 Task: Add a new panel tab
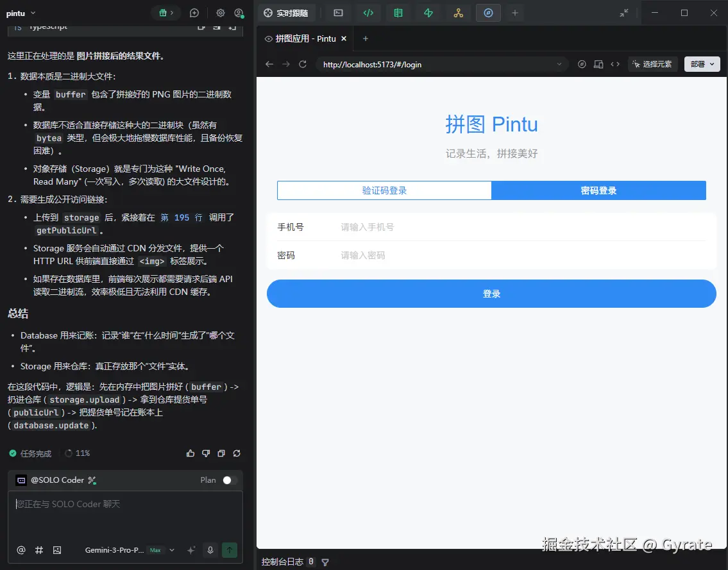515,13
